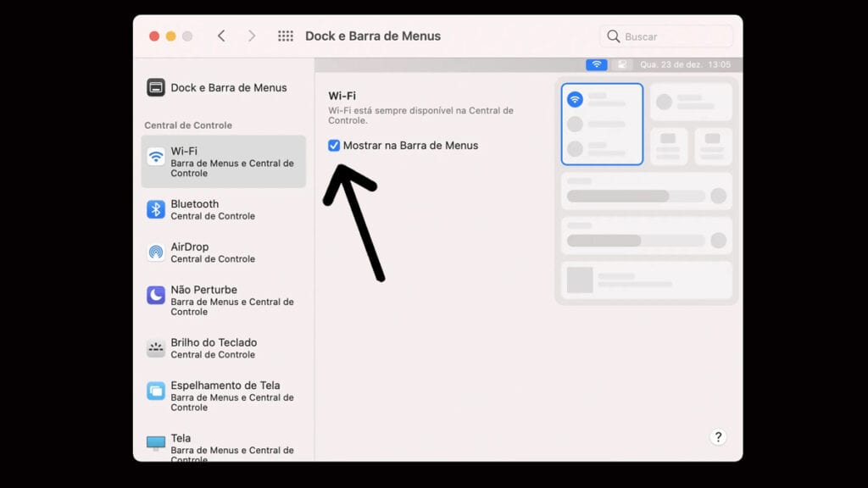Click the Wi-Fi tile in the Control Center preview
Image resolution: width=868 pixels, height=488 pixels.
[603, 124]
